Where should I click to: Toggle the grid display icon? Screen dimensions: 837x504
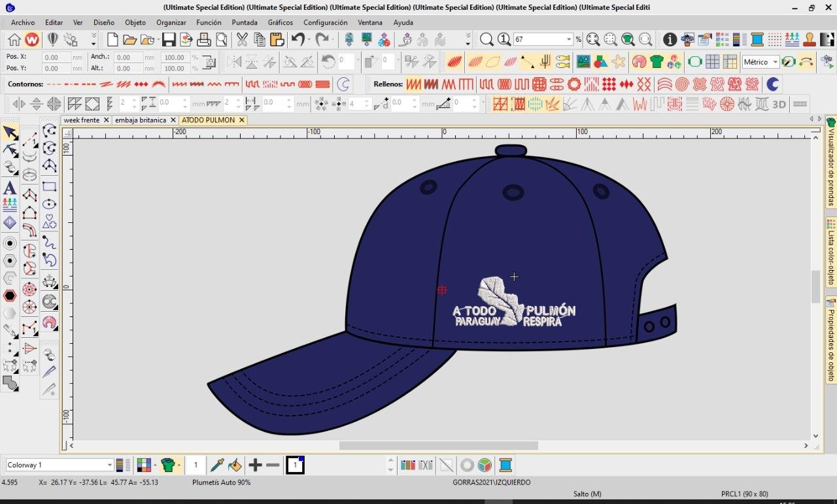click(713, 62)
